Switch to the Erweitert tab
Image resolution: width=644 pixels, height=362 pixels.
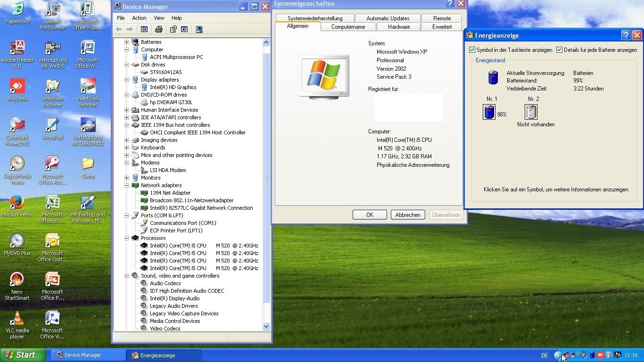click(442, 27)
